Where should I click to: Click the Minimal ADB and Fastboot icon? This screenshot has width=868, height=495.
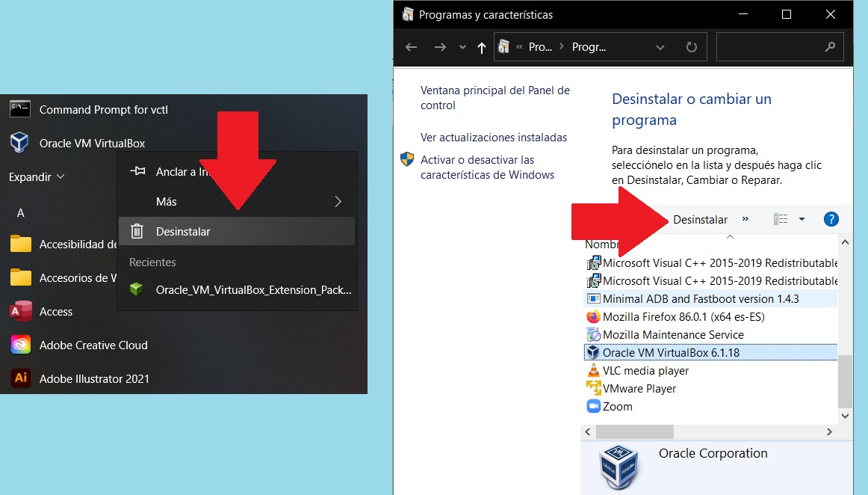(x=593, y=299)
